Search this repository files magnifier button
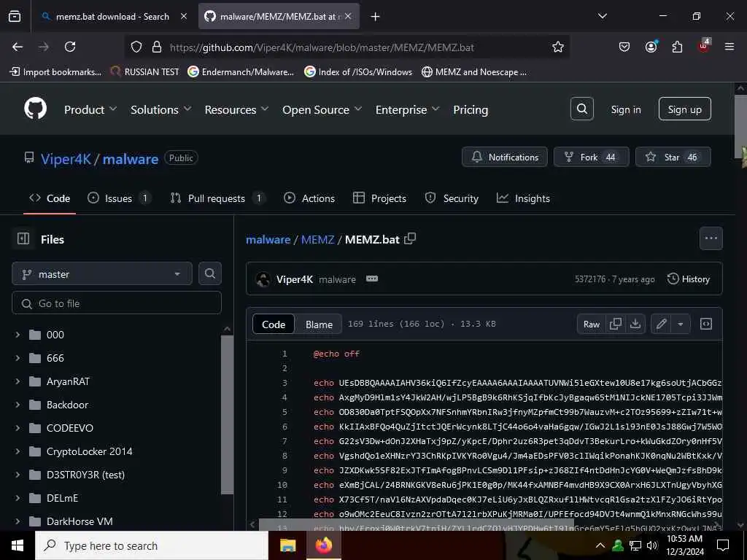 [x=209, y=273]
